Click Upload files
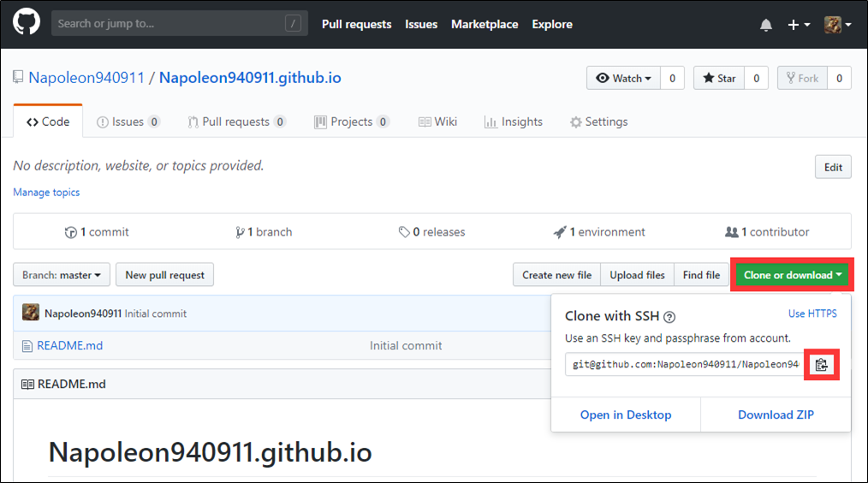Viewport: 868px width, 483px height. (x=637, y=275)
